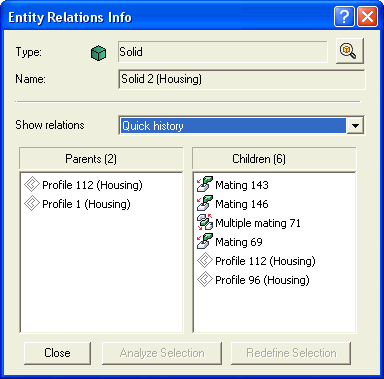Open the Show relations dropdown arrow
The image size is (384, 379).
tap(355, 126)
